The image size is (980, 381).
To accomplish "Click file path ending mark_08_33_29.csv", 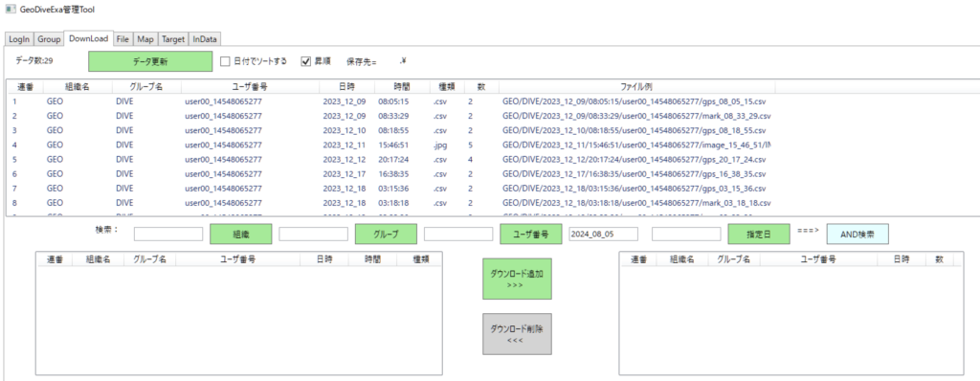I will coord(636,116).
